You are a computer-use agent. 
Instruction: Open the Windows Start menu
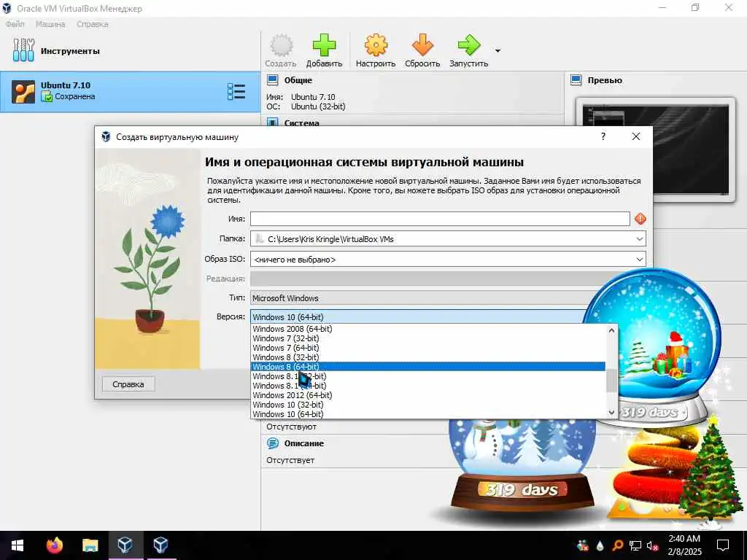tap(18, 545)
